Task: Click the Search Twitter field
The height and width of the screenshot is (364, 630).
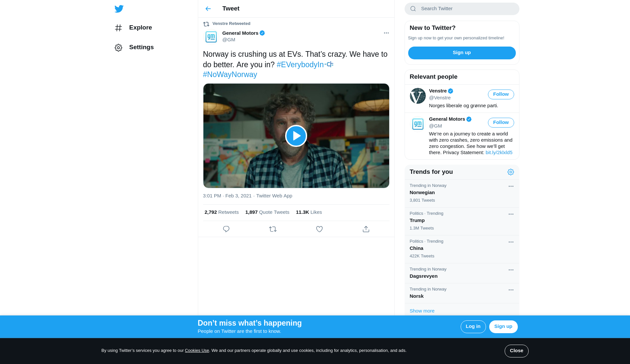Action: click(x=466, y=9)
